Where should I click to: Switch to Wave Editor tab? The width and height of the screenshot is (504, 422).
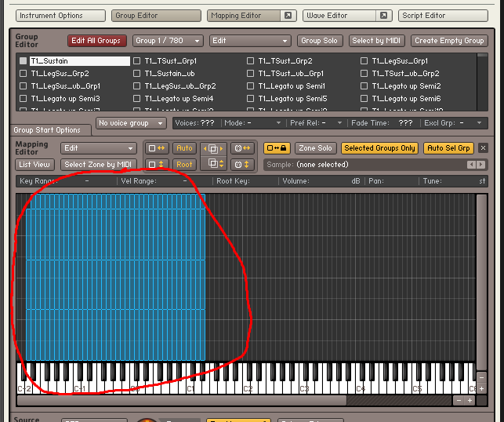click(x=339, y=16)
